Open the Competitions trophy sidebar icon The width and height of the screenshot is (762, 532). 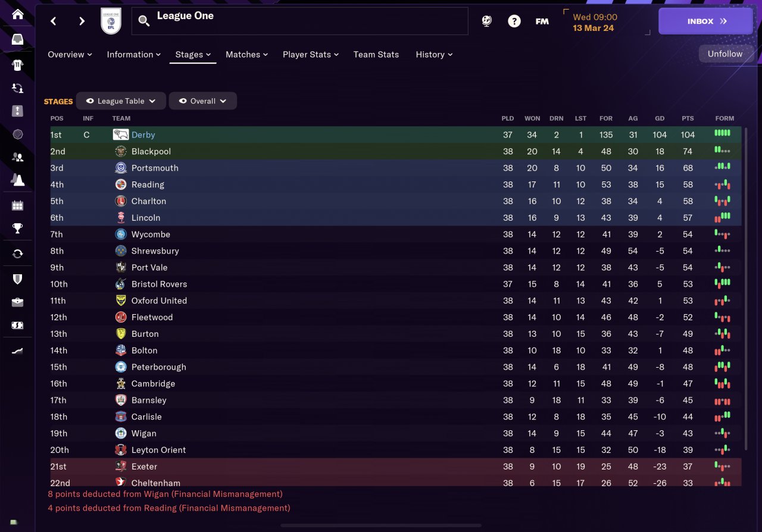click(x=18, y=229)
